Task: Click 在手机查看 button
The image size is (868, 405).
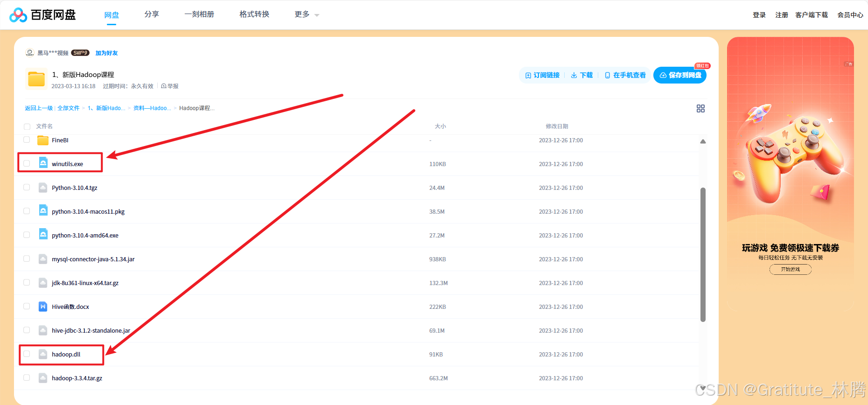Action: (625, 75)
